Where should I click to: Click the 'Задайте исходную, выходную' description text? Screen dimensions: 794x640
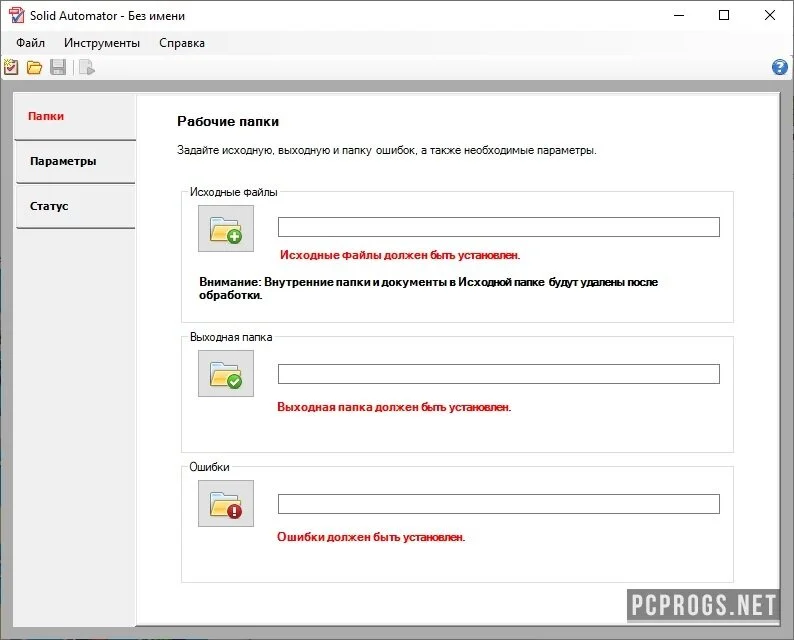point(387,150)
